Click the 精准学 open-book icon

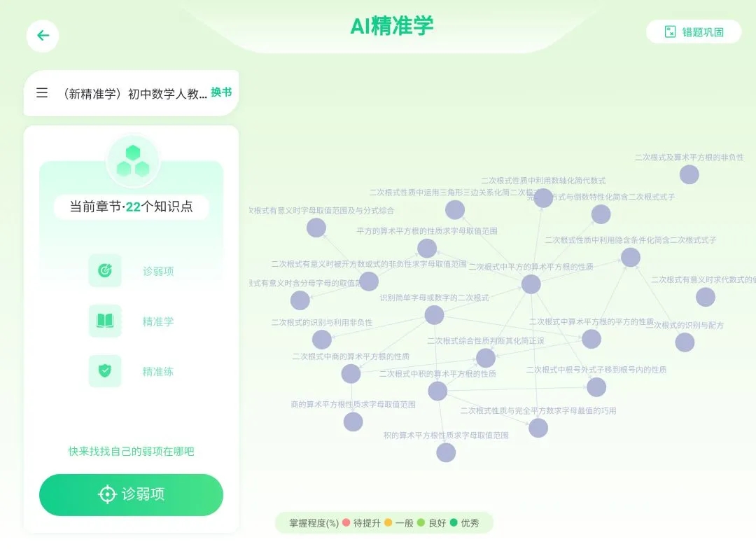(105, 321)
